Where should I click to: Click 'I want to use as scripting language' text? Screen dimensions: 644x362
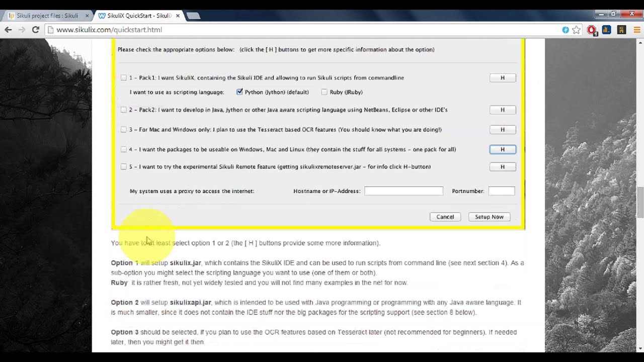[x=177, y=92]
